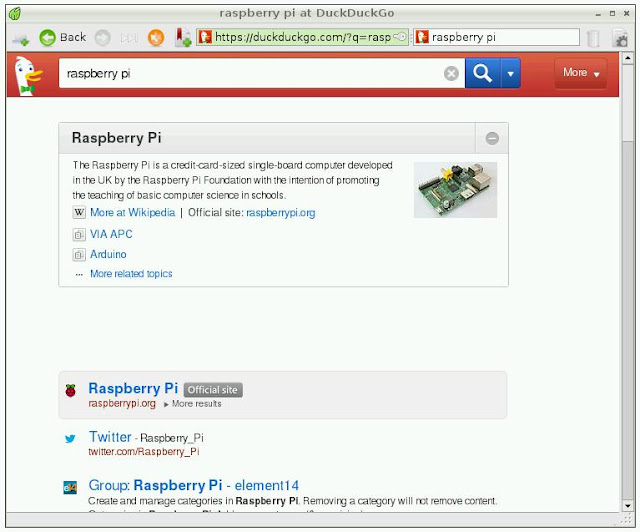Minimize the Midori window
Image resolution: width=640 pixels, height=532 pixels.
598,14
